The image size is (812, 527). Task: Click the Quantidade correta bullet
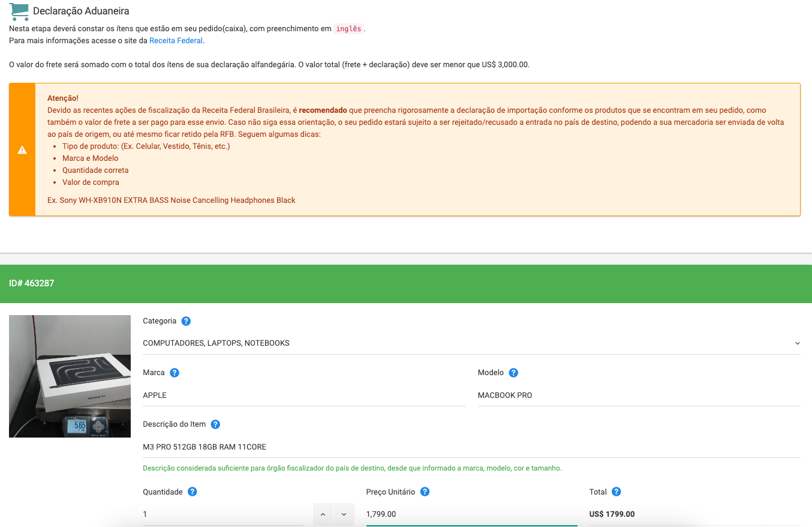coord(95,170)
